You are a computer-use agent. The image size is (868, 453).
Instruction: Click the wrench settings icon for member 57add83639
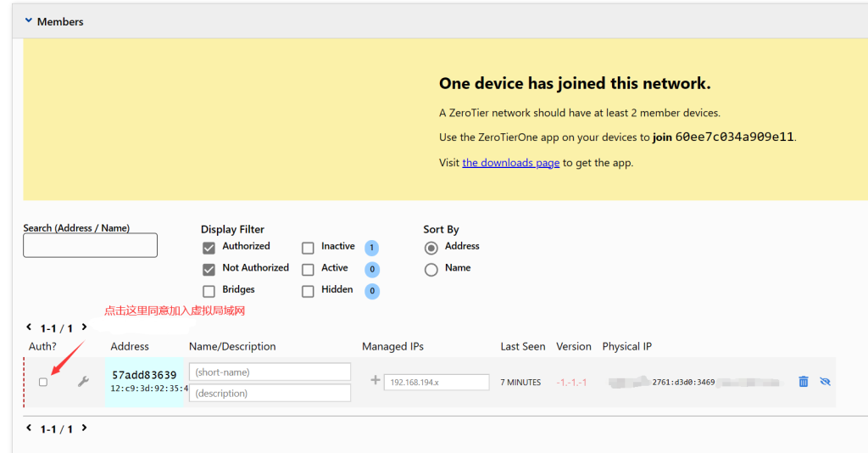click(83, 382)
